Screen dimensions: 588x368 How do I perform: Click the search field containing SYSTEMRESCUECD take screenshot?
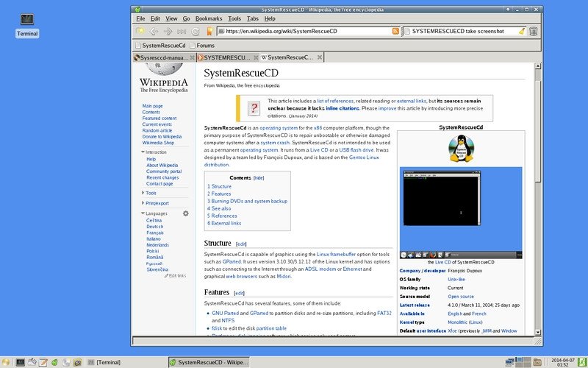pyautogui.click(x=465, y=31)
